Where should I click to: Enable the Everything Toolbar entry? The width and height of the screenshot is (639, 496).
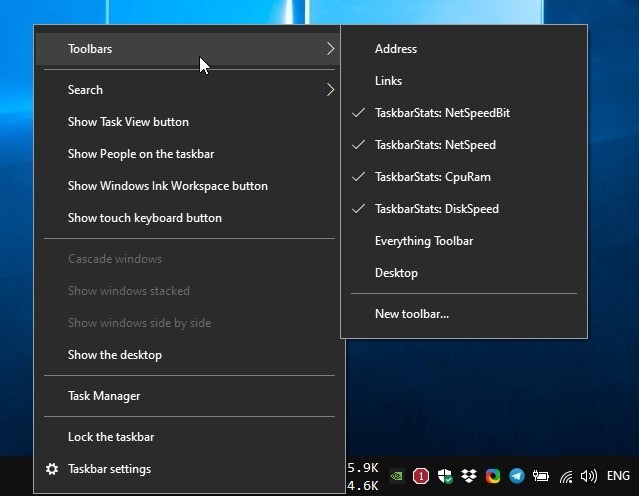(x=423, y=241)
